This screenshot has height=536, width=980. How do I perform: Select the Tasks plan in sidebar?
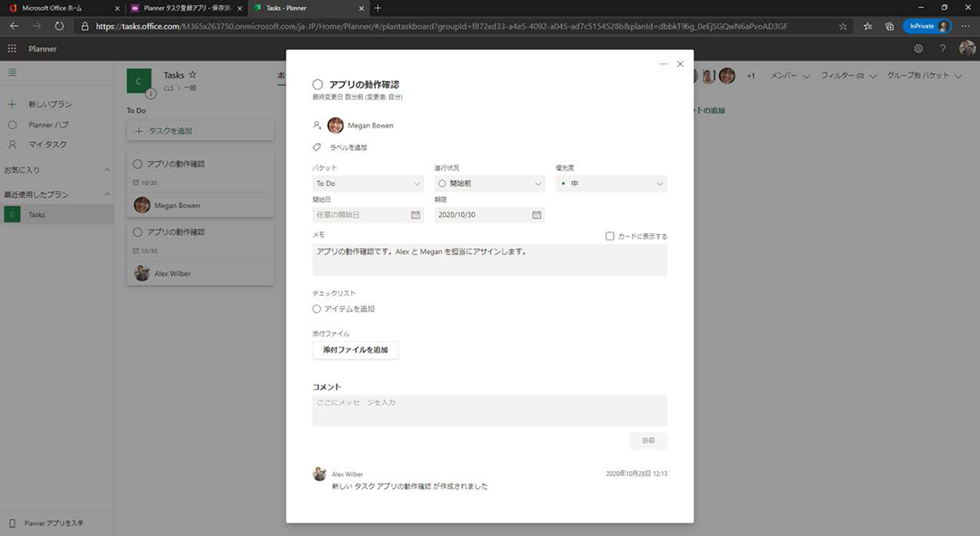pos(57,215)
